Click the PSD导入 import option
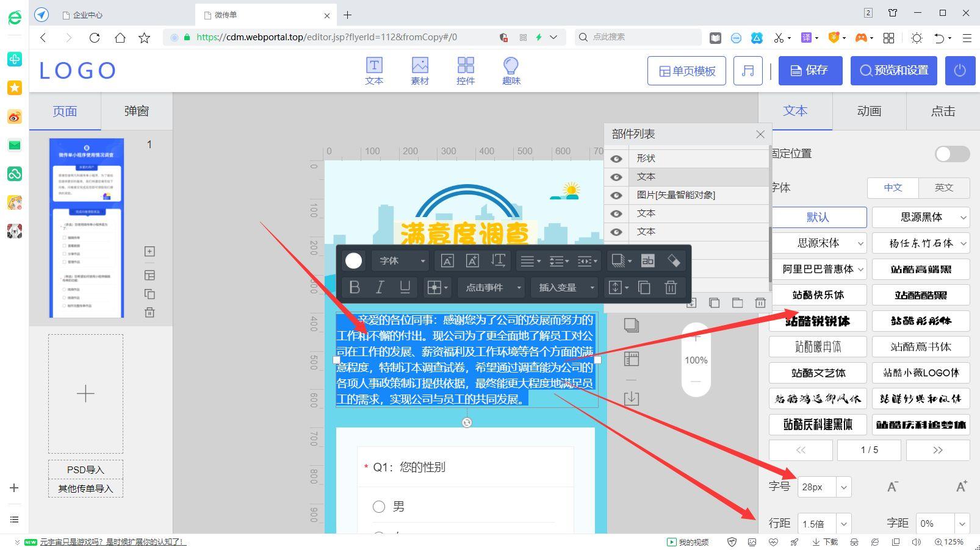This screenshot has width=980, height=550. click(x=85, y=469)
